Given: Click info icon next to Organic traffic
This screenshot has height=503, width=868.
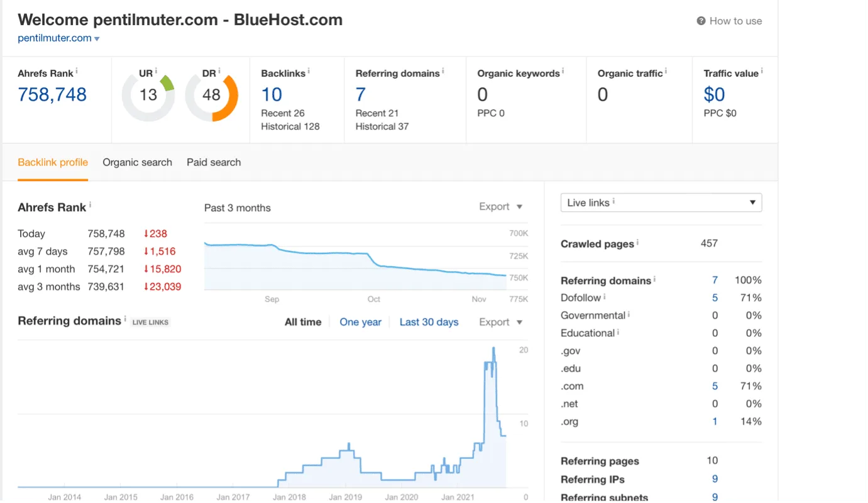Looking at the screenshot, I should [666, 71].
